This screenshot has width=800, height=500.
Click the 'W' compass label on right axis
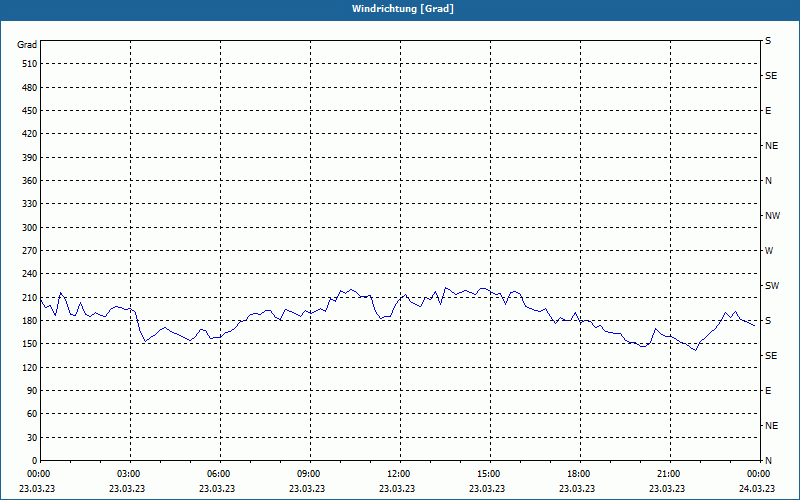point(769,251)
